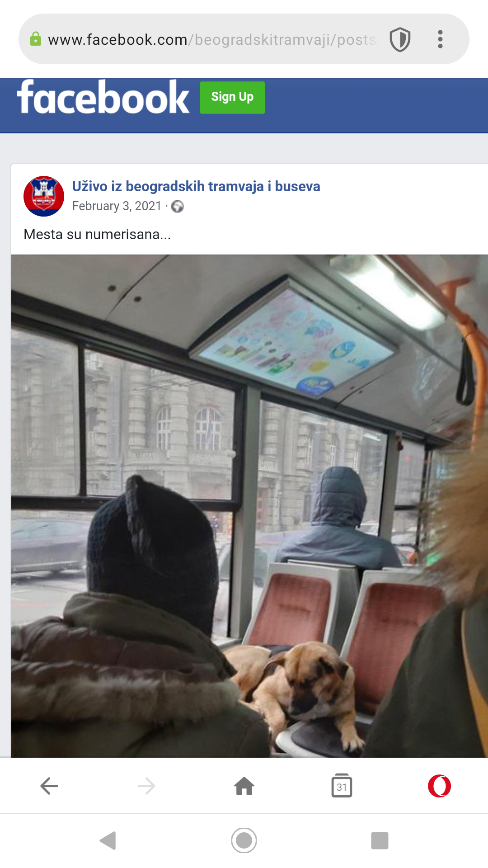Open the Opera menu icon
This screenshot has height=868, width=488.
[439, 786]
